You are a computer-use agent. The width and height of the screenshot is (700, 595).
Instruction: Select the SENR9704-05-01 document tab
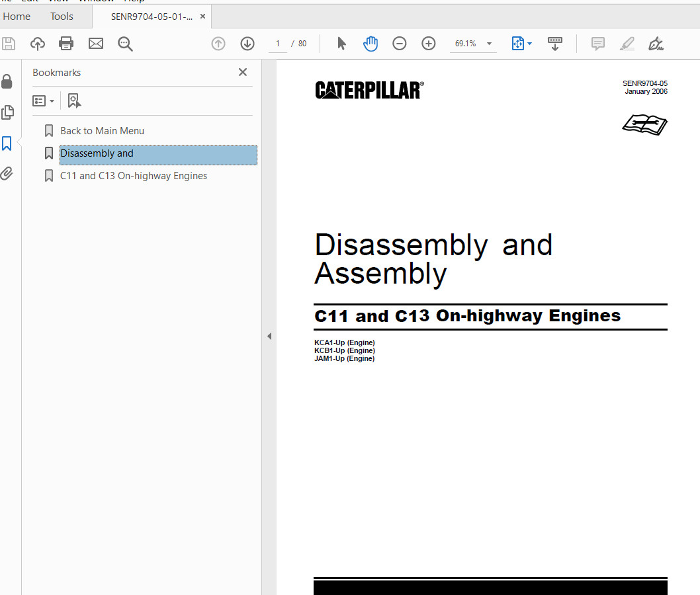pyautogui.click(x=152, y=17)
